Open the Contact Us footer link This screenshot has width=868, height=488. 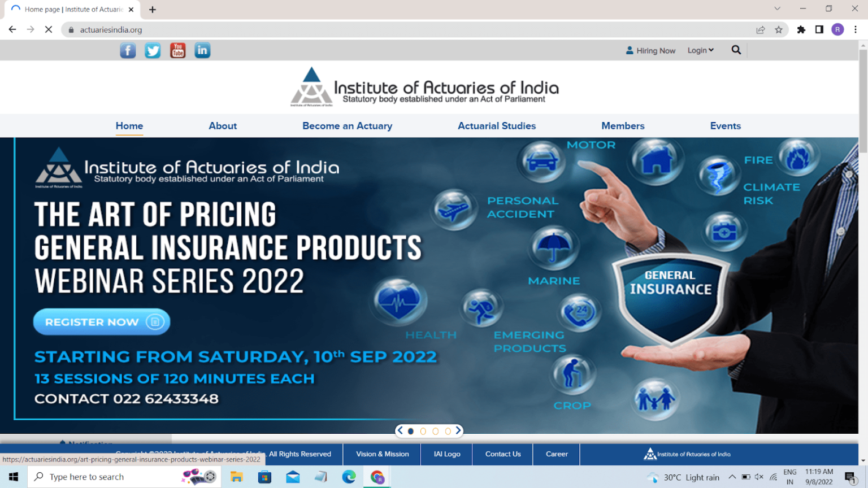pos(502,454)
